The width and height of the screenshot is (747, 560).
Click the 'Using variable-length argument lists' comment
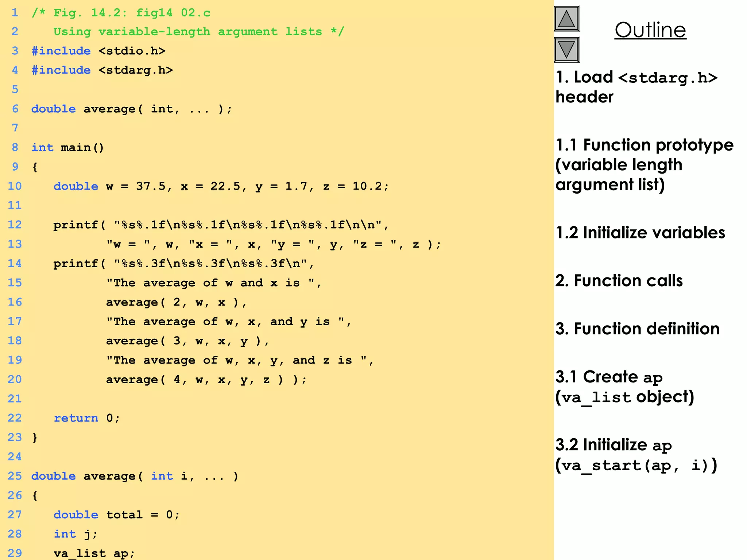pos(199,32)
